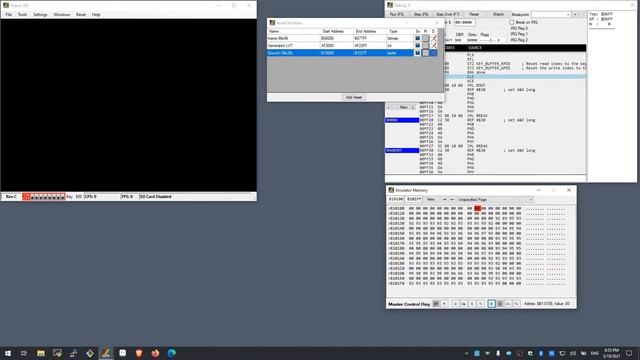This screenshot has width=640, height=360.
Task: Click the taskbar clock and date
Action: 611,353
